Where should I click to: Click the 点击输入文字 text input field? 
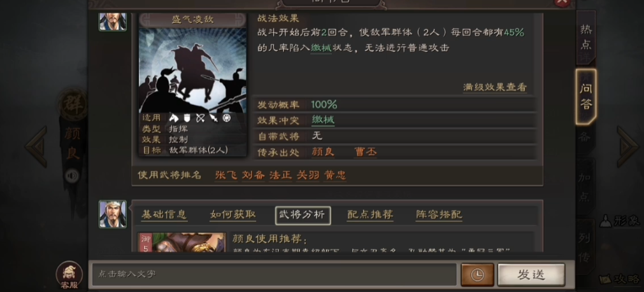(274, 274)
